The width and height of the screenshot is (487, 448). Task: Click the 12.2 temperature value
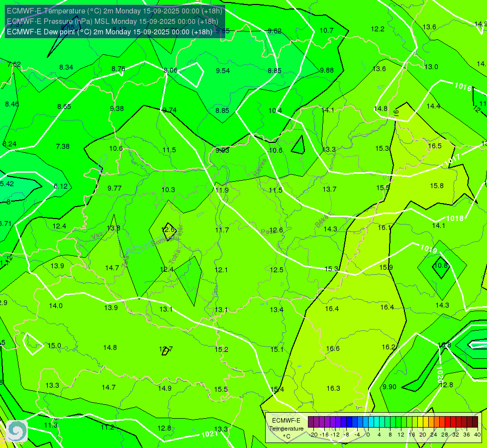378,29
